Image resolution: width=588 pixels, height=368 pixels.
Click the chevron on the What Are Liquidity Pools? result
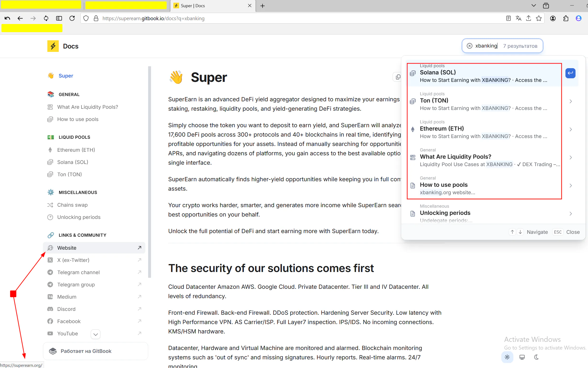571,157
